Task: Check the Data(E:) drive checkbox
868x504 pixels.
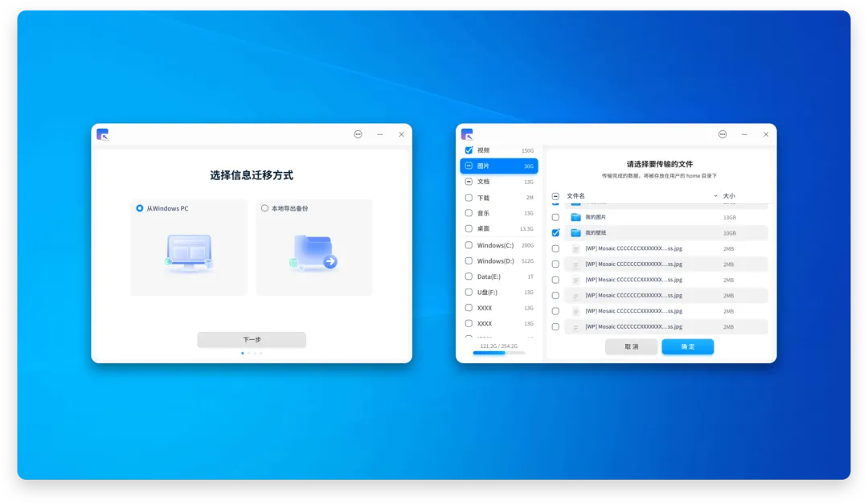Action: click(469, 277)
